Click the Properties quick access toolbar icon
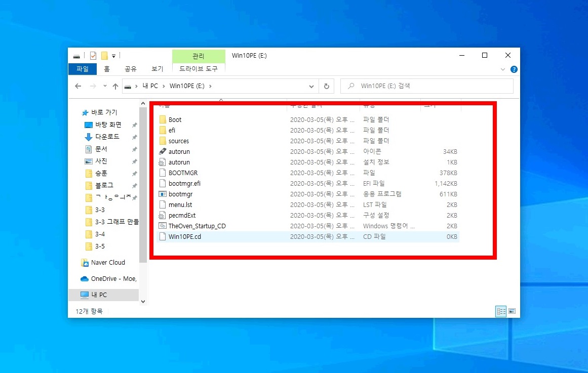The image size is (588, 373). (93, 56)
